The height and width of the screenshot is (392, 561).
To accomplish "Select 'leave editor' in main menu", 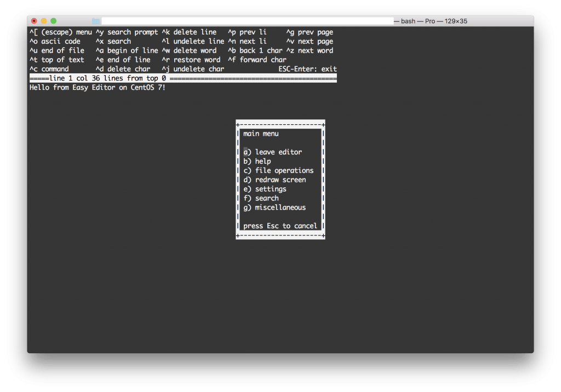I will click(278, 152).
